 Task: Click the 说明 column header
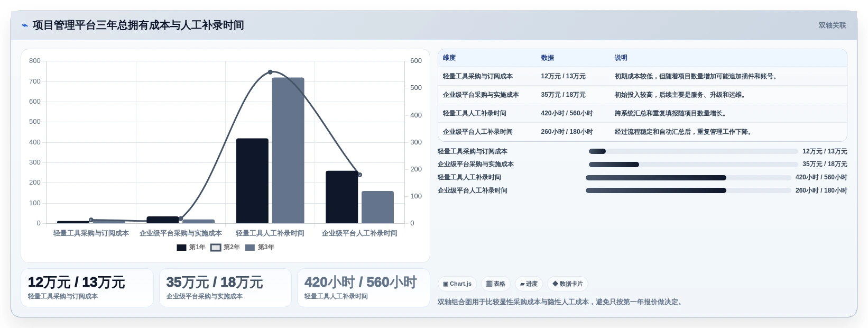click(x=621, y=58)
